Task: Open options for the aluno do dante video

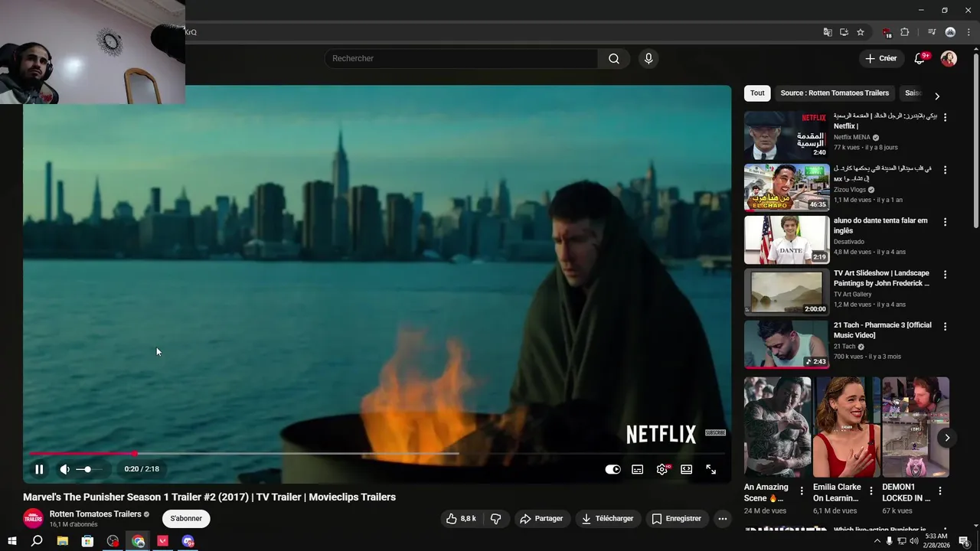Action: coord(945,222)
